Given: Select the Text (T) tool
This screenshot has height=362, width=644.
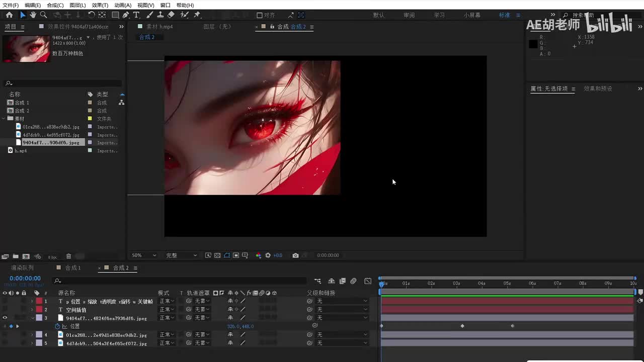Looking at the screenshot, I should pyautogui.click(x=136, y=15).
